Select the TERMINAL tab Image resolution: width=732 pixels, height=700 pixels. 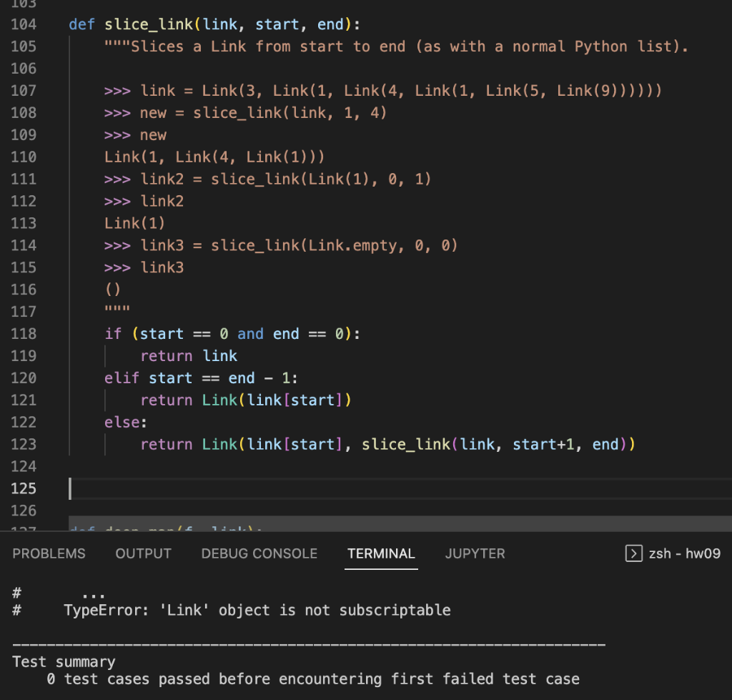pos(381,553)
